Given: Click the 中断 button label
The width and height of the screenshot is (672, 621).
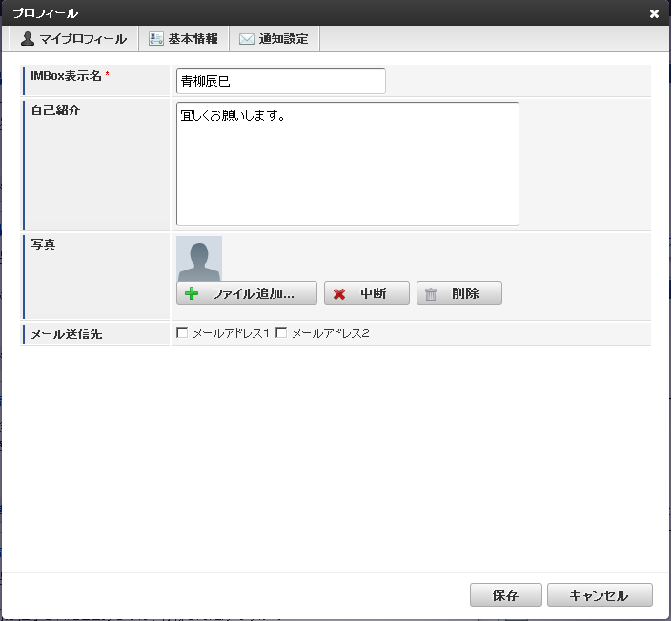Looking at the screenshot, I should click(x=373, y=293).
